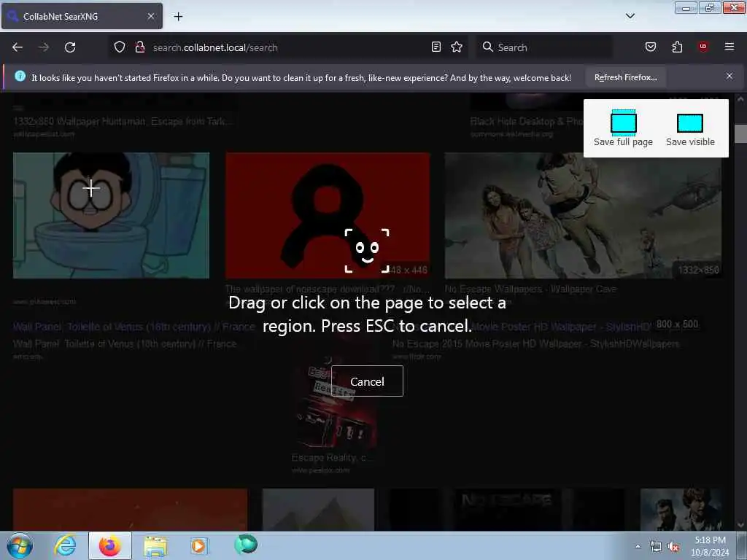Click the green round taskbar app icon
The height and width of the screenshot is (560, 747).
pos(246,544)
